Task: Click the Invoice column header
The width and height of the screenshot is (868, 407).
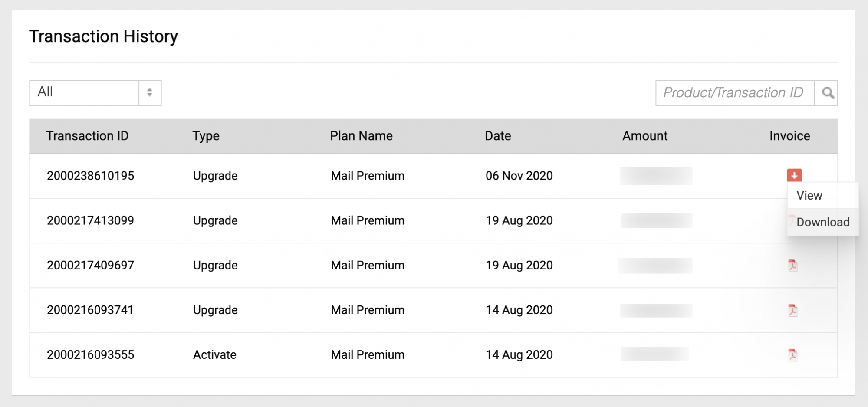Action: [x=789, y=136]
